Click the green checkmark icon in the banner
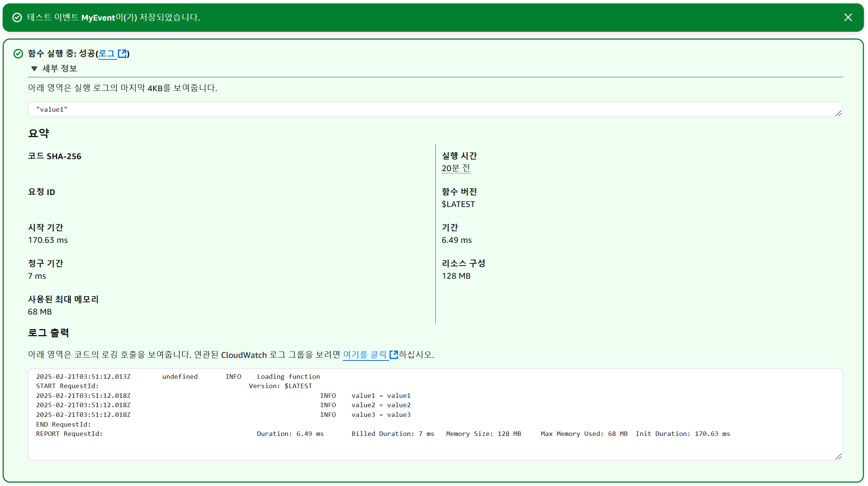868x486 pixels. [17, 18]
